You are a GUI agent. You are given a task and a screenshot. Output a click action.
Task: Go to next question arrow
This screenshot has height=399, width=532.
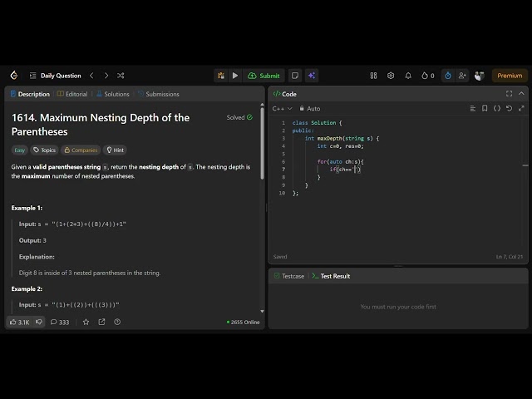point(106,76)
